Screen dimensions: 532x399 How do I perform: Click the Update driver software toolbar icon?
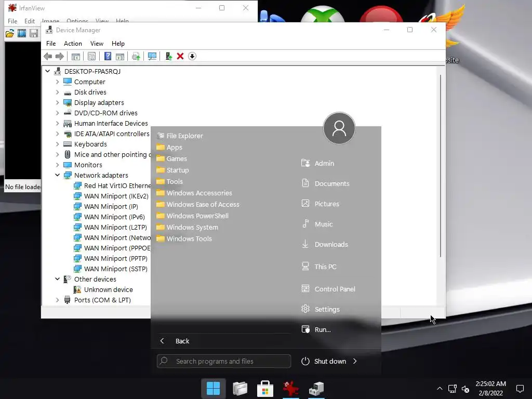pos(136,56)
